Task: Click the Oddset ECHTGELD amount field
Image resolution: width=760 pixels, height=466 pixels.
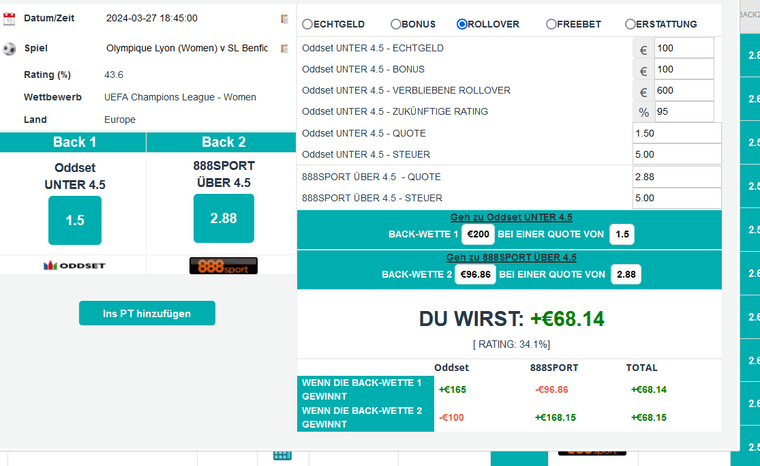Action: coord(683,48)
